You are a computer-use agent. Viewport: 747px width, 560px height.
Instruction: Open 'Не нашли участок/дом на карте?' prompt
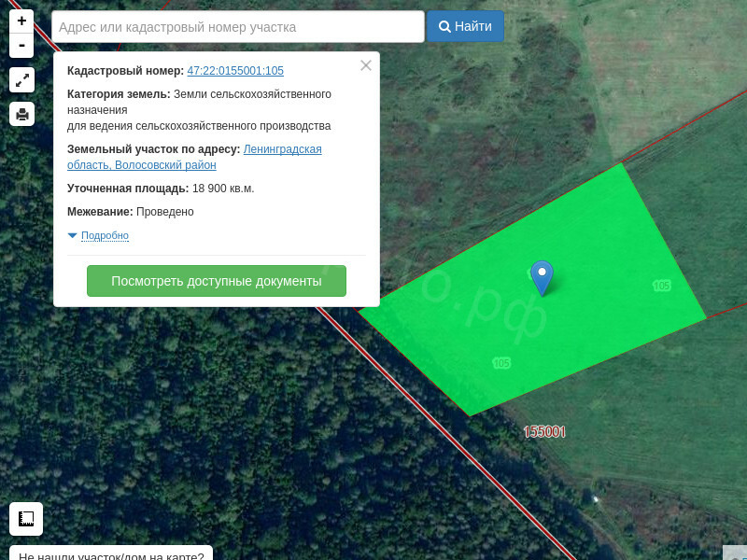[x=111, y=554]
